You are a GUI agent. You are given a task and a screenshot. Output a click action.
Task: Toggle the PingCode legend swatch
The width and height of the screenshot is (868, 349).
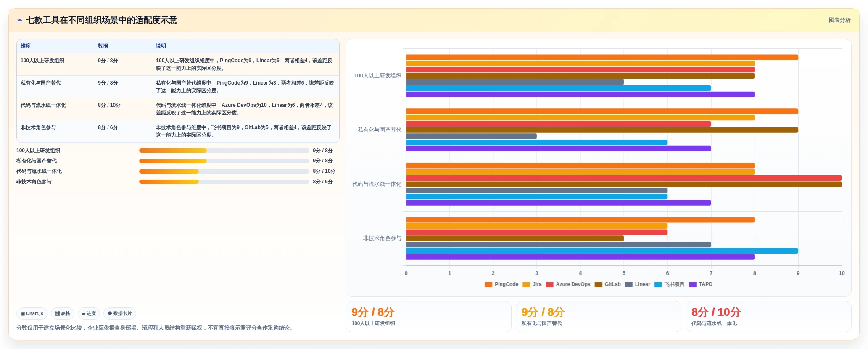click(488, 285)
